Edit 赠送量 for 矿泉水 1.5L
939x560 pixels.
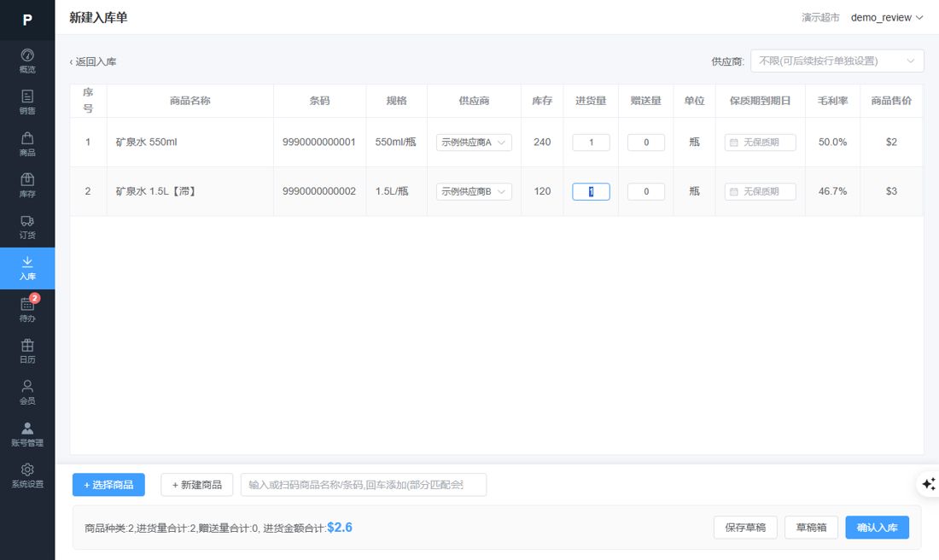pos(646,192)
